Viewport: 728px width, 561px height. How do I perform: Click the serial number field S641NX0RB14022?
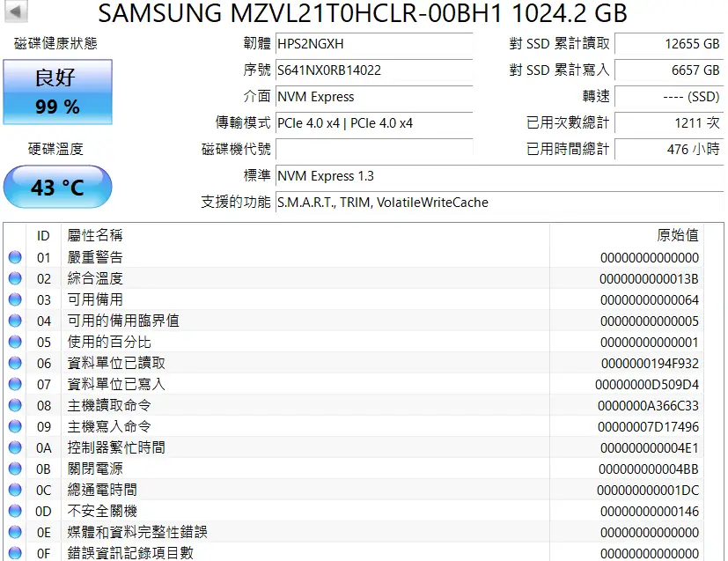coord(374,70)
